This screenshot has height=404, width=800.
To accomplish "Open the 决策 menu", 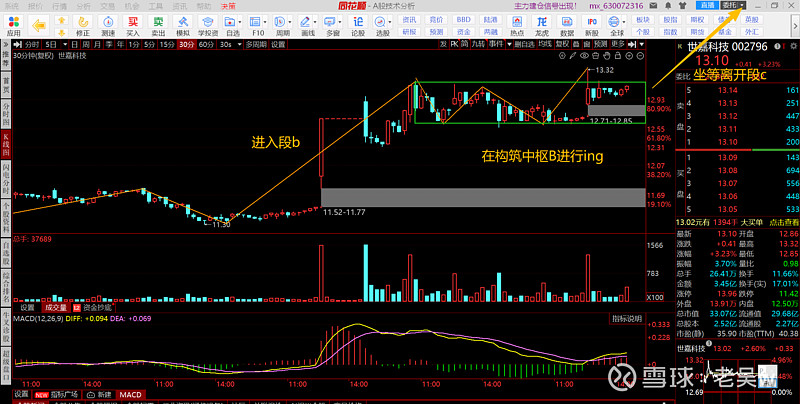I will click(228, 6).
